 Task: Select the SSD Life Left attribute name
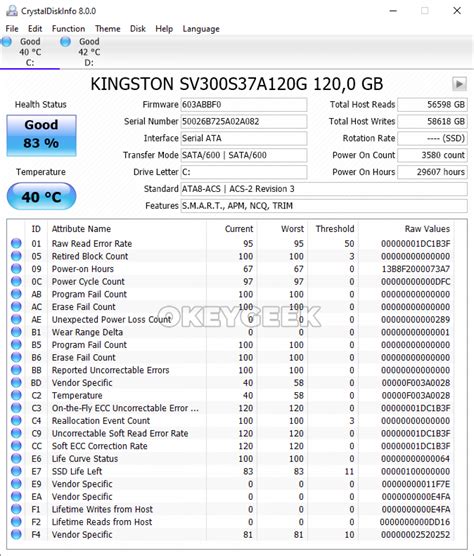click(77, 471)
